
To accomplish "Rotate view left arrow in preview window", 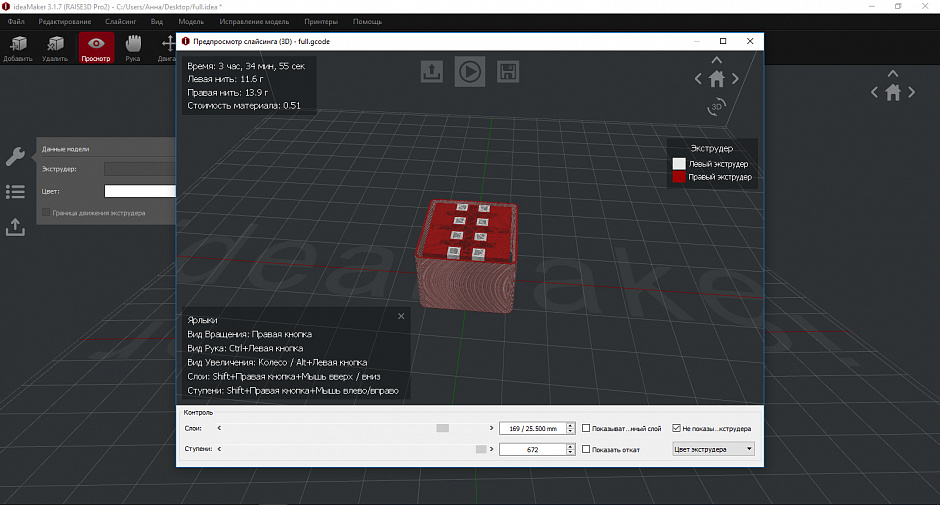I will [698, 79].
